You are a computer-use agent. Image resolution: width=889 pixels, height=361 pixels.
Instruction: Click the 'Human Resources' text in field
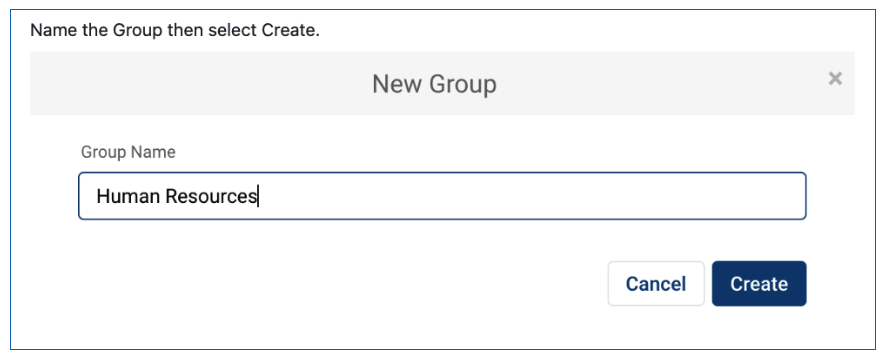pos(177,196)
